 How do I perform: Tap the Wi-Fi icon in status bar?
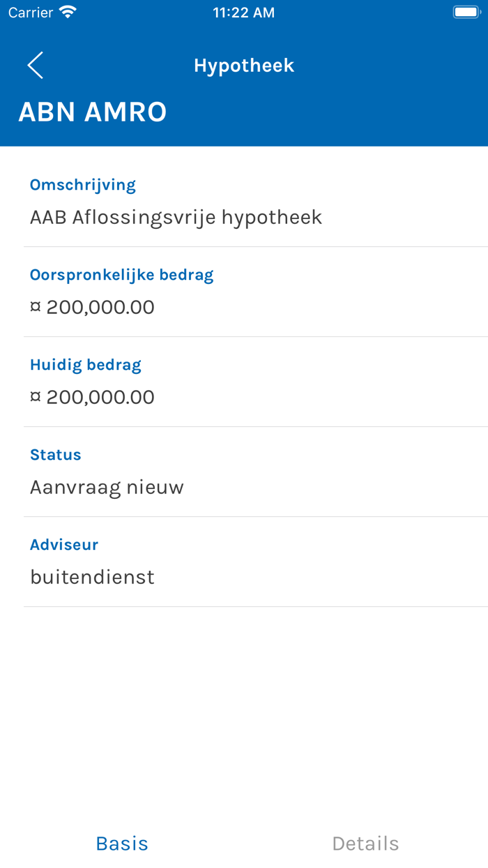[x=66, y=11]
